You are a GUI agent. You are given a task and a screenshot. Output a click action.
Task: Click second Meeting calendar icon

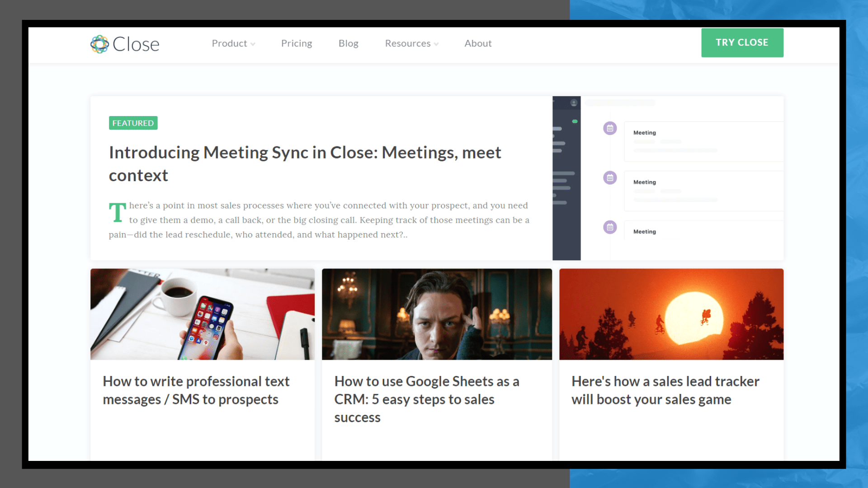pyautogui.click(x=610, y=178)
